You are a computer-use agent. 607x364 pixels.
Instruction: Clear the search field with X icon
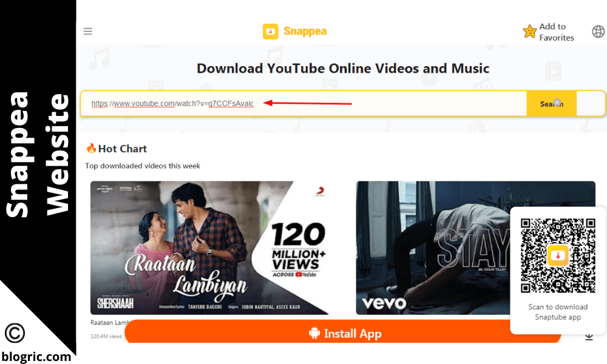557,102
